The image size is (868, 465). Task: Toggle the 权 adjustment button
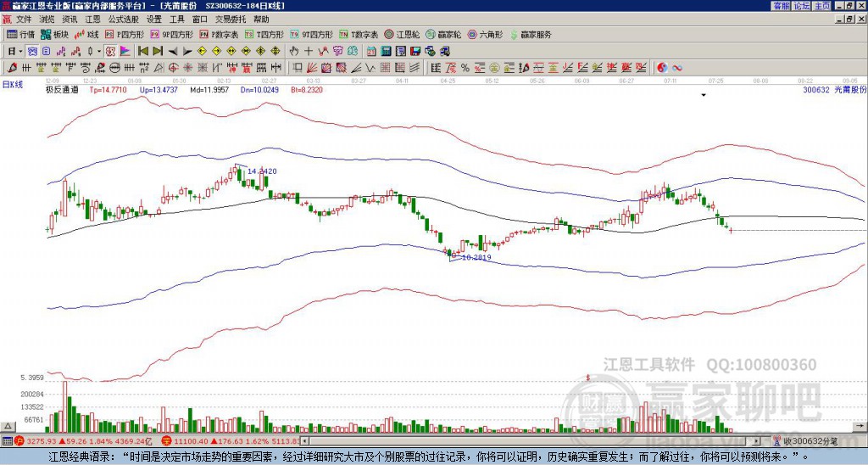(x=110, y=51)
